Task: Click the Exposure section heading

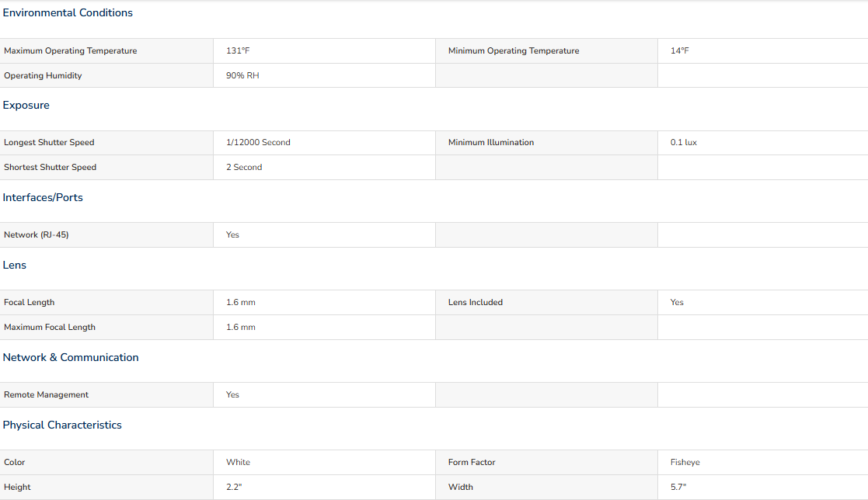Action: coord(26,106)
